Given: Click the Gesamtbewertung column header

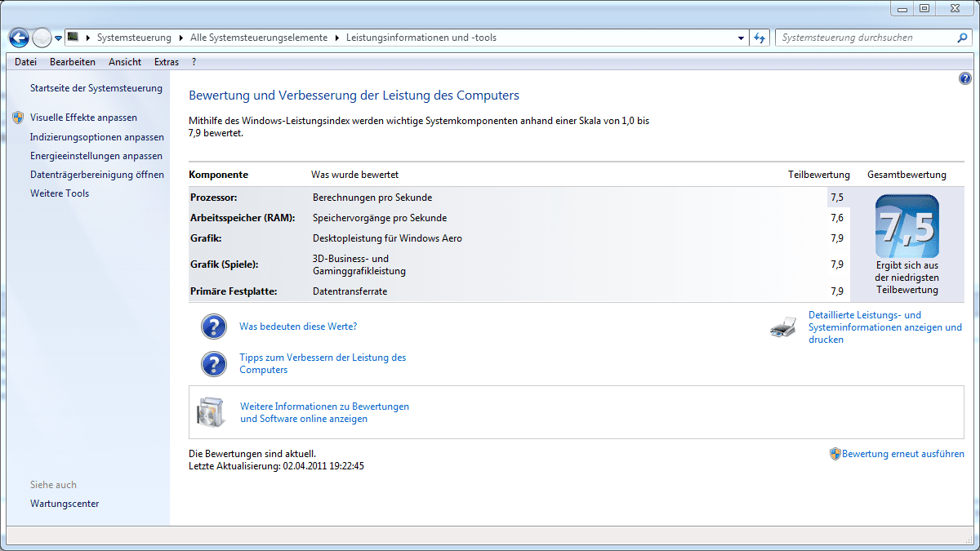Looking at the screenshot, I should [906, 175].
